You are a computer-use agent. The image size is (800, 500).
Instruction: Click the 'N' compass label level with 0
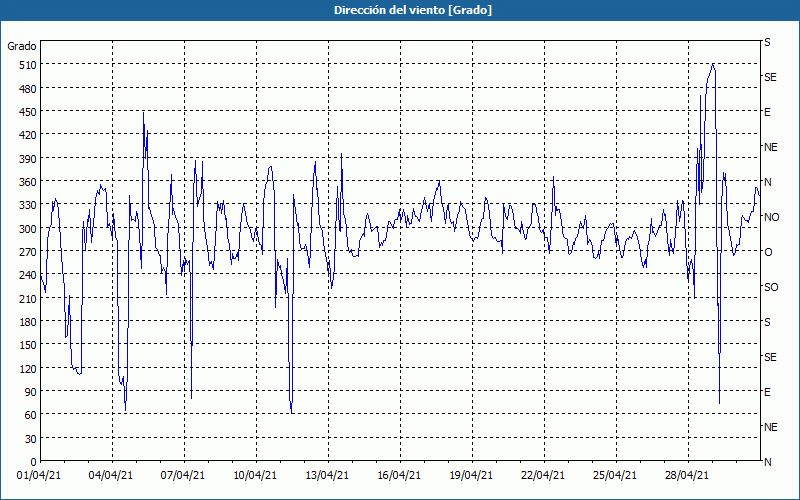(x=767, y=462)
